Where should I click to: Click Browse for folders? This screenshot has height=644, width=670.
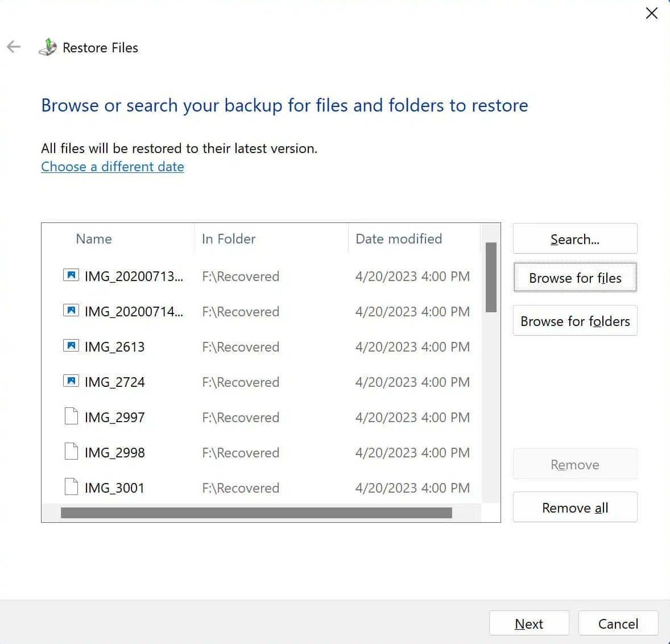point(574,320)
